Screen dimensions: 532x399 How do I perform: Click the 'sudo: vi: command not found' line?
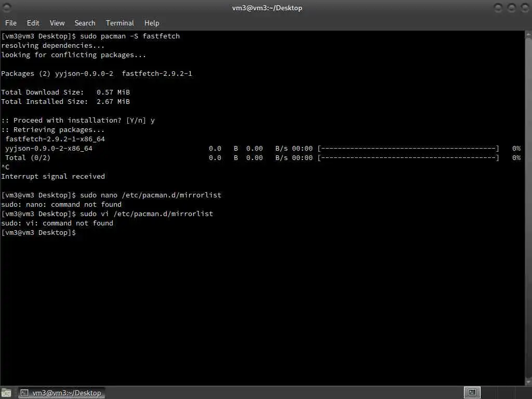(x=57, y=223)
